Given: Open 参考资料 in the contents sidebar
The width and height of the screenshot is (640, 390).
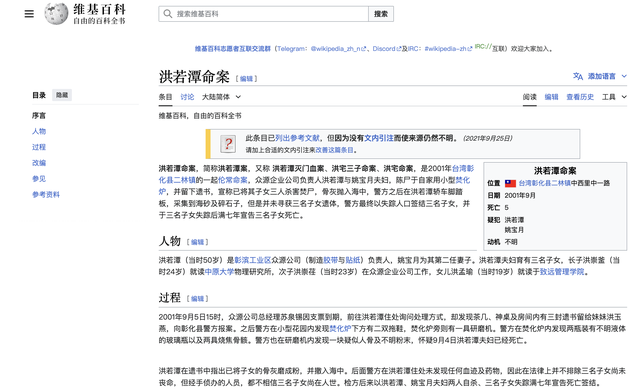Looking at the screenshot, I should [x=46, y=195].
